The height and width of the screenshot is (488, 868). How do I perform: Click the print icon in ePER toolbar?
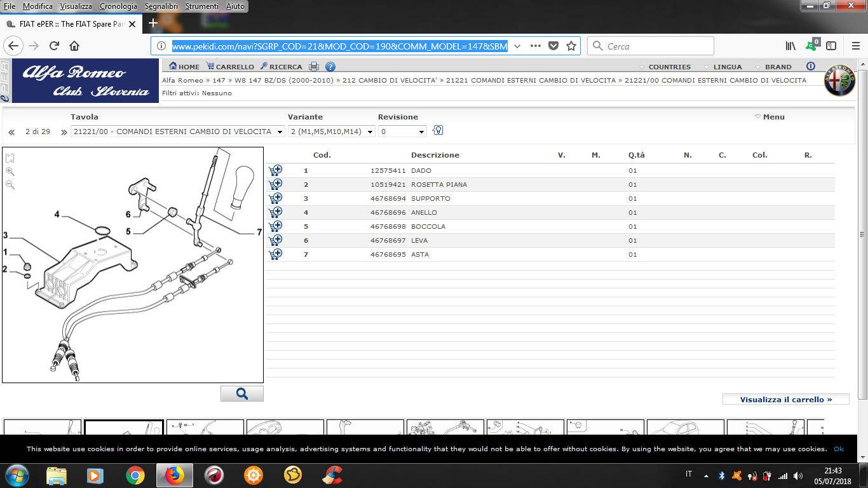pos(313,67)
